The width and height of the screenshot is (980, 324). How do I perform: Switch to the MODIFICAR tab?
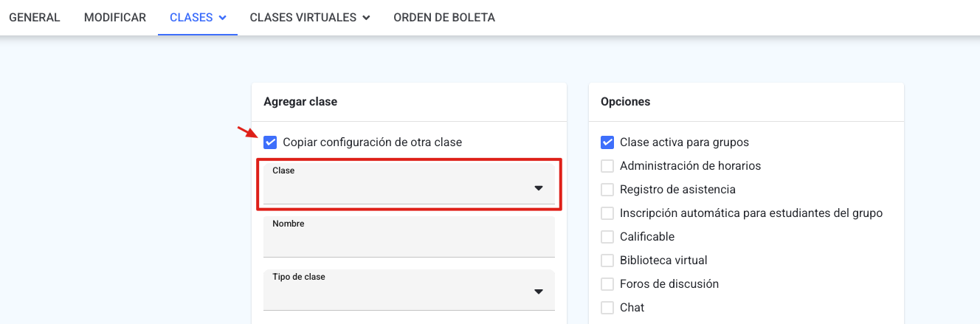115,17
